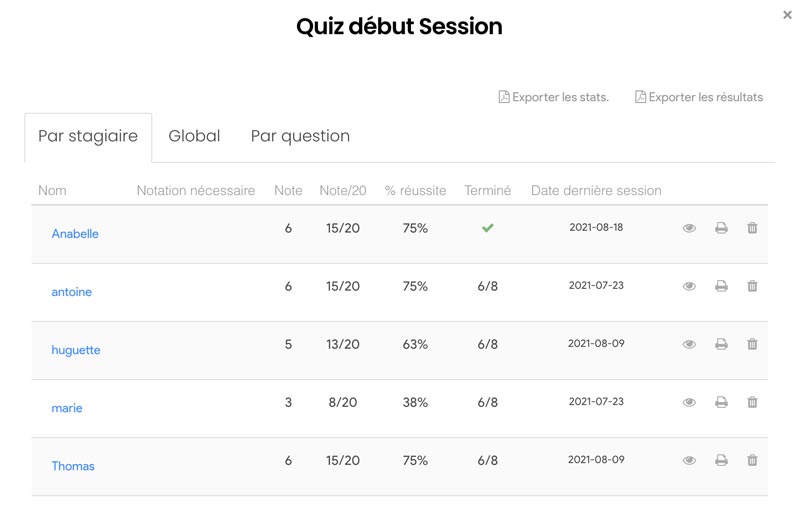Viewport: 800px width, 529px height.
Task: Delete antoine's quiz result
Action: (x=752, y=286)
